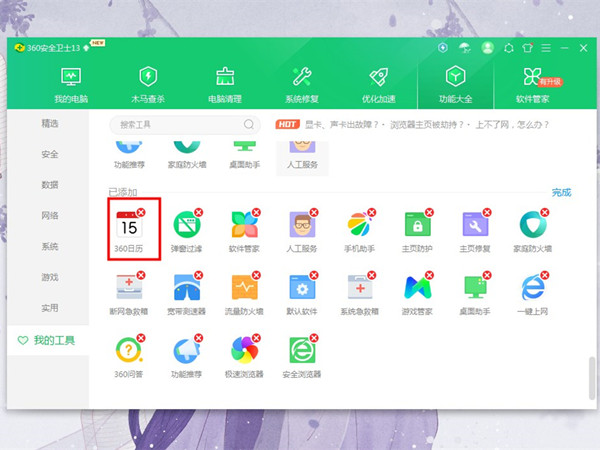The height and width of the screenshot is (450, 600).
Task: Switch to the 系统修复 tab
Action: [302, 85]
